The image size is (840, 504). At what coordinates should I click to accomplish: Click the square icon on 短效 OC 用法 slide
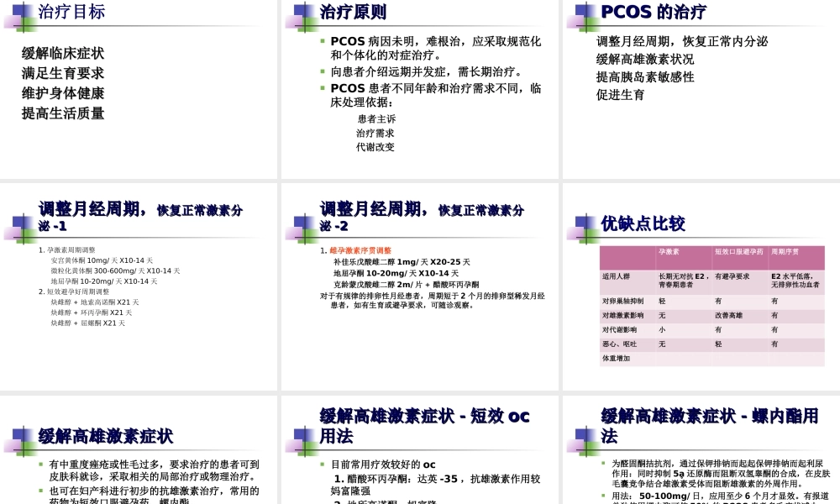299,437
